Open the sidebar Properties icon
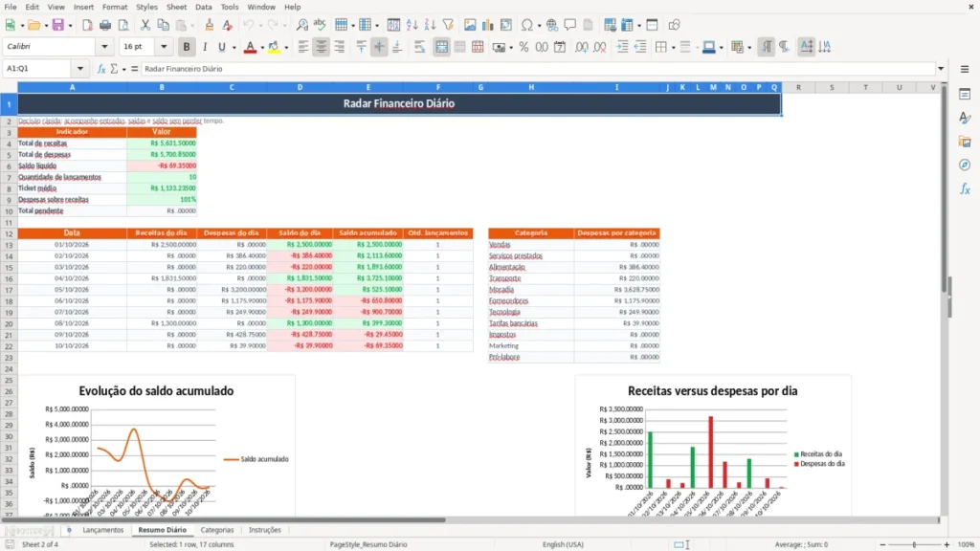 click(965, 95)
